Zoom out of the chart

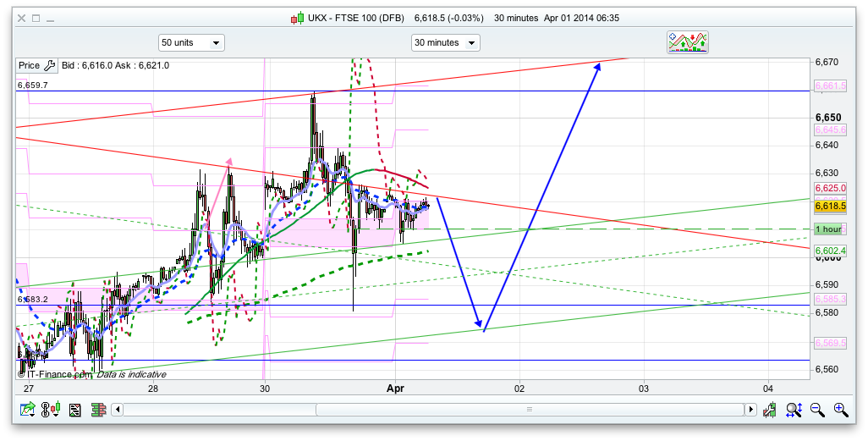[x=817, y=411]
